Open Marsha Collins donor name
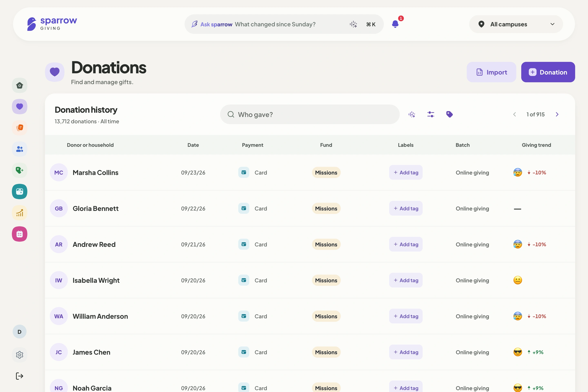Image resolution: width=588 pixels, height=392 pixels. click(96, 173)
